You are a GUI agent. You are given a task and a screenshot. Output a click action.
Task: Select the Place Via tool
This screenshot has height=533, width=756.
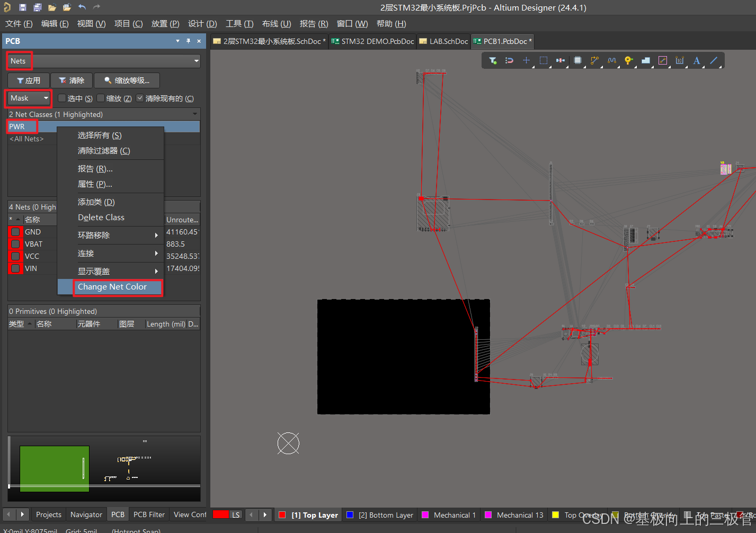point(629,61)
